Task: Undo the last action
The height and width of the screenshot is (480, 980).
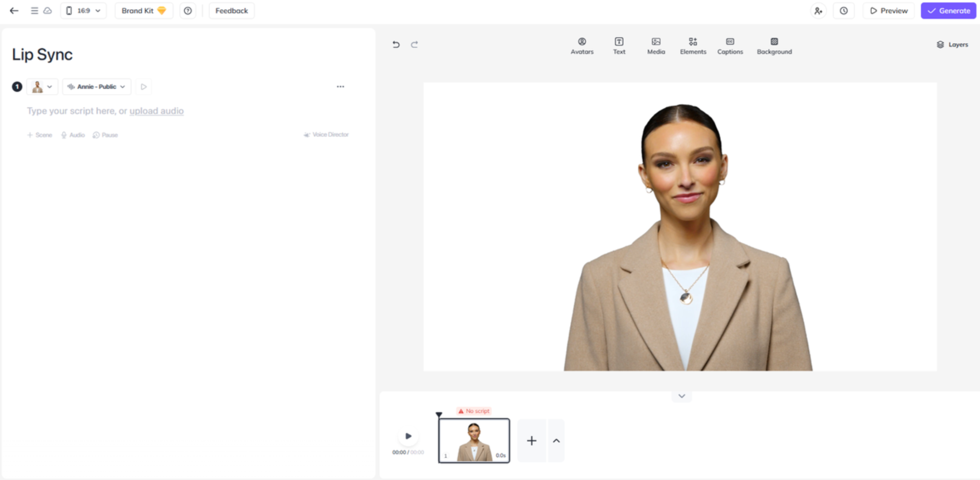Action: tap(396, 44)
